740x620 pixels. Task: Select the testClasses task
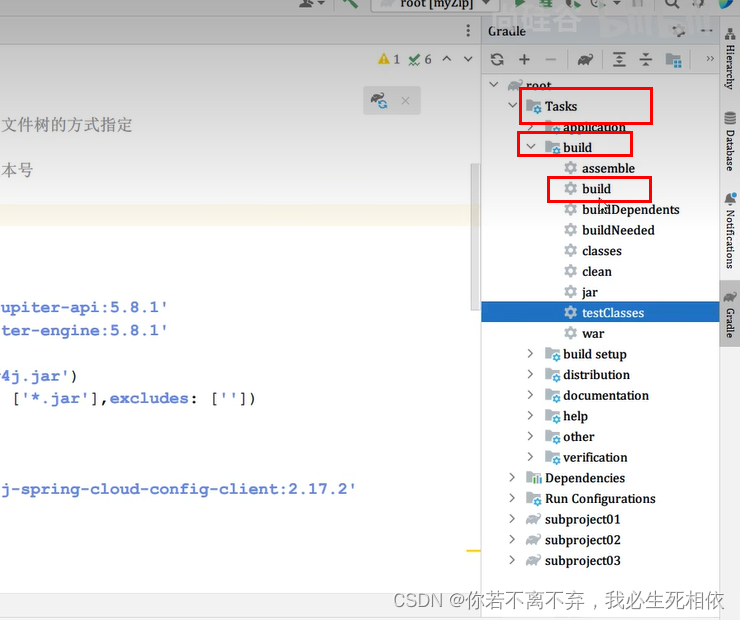[600, 312]
